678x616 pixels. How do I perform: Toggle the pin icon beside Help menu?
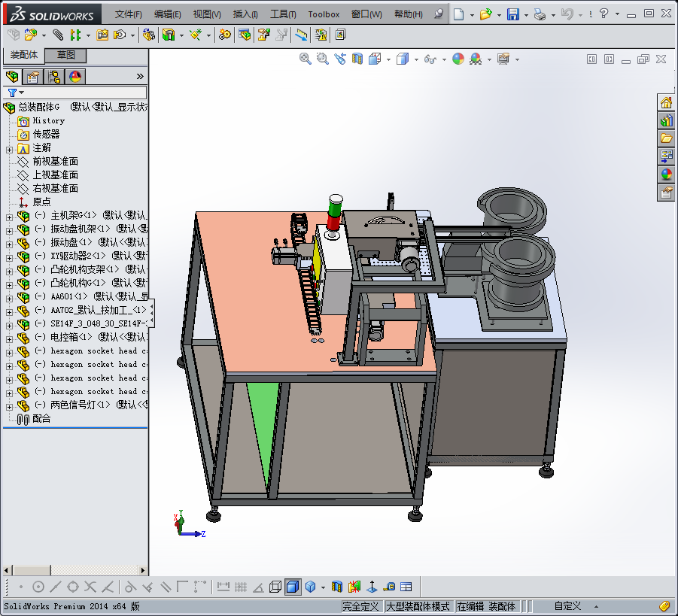tap(439, 14)
